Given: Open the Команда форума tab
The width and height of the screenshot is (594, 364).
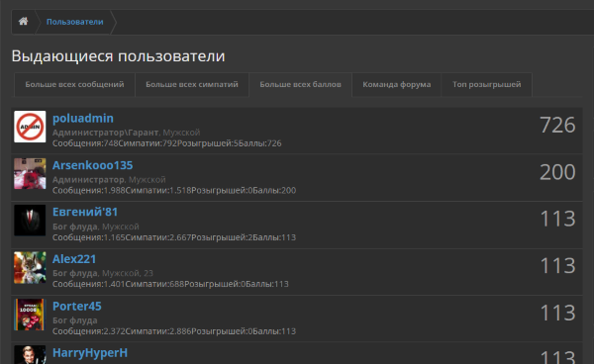Looking at the screenshot, I should [397, 84].
